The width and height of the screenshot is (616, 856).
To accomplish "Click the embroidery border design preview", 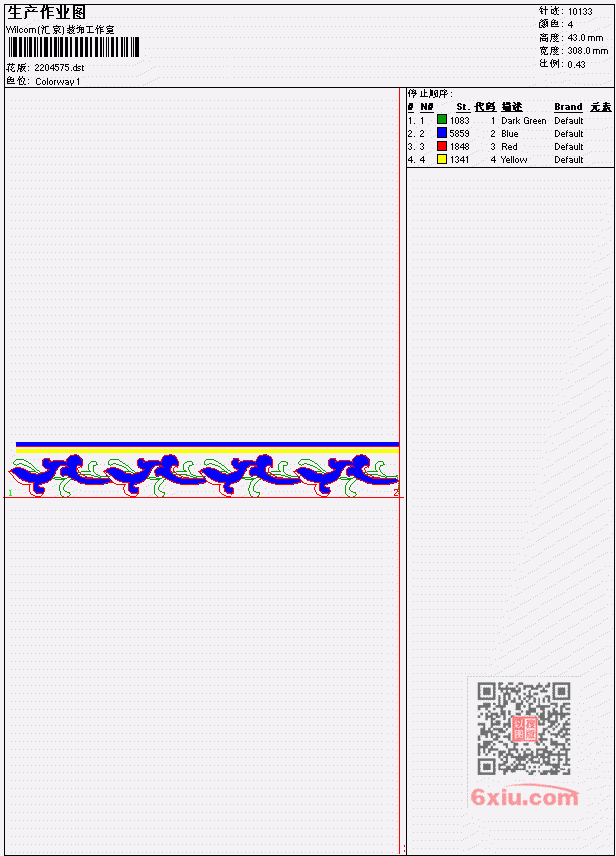I will (x=205, y=469).
